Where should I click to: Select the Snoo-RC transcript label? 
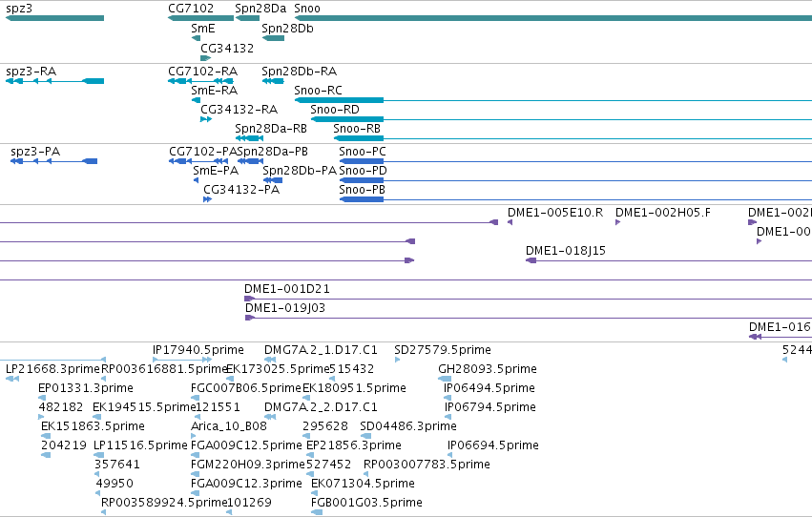(x=318, y=91)
